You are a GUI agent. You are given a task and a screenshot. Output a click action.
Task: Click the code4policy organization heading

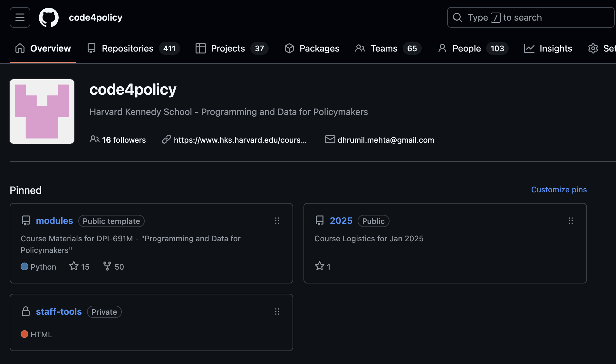click(133, 89)
